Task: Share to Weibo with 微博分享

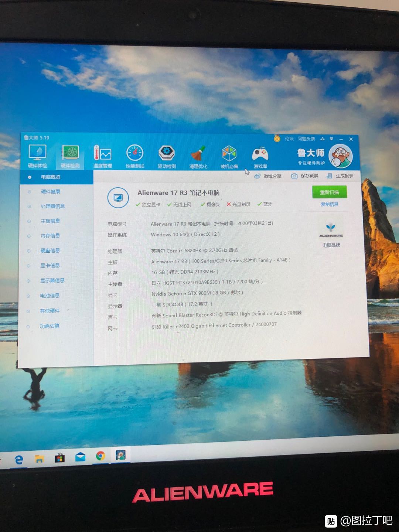Action: point(268,176)
